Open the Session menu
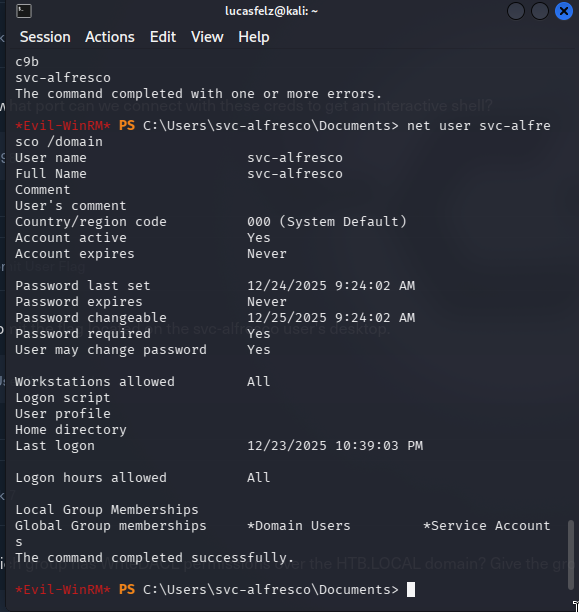This screenshot has width=579, height=612. point(45,37)
